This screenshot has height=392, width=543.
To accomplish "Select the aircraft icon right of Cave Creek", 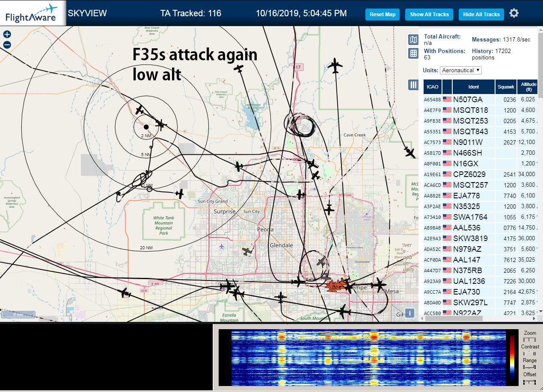I will click(410, 152).
